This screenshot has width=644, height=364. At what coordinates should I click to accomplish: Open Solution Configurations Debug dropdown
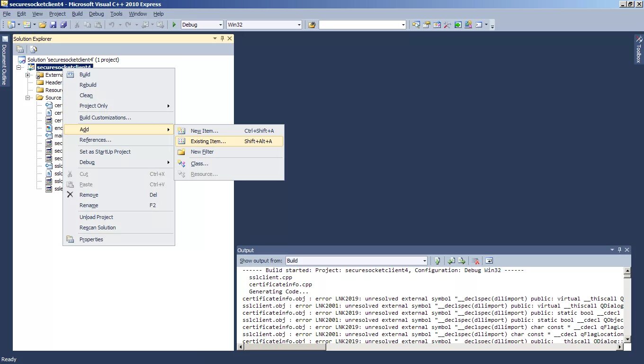pos(220,25)
